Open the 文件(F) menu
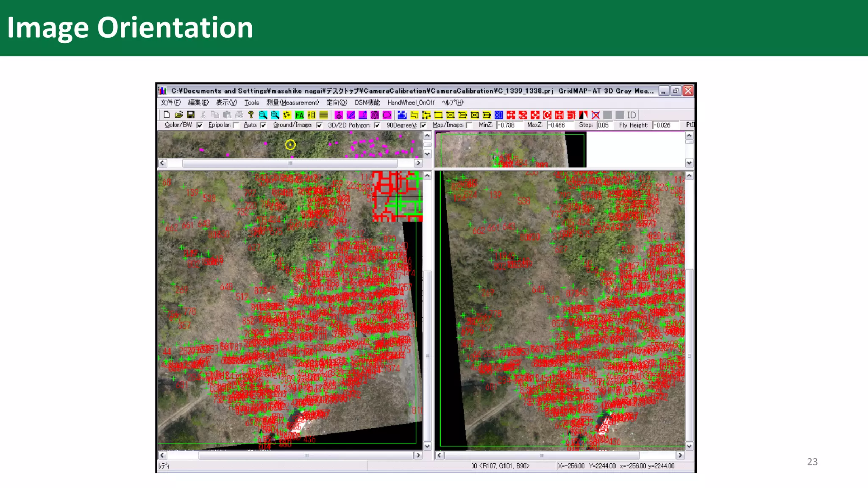This screenshot has height=488, width=868. pyautogui.click(x=170, y=103)
